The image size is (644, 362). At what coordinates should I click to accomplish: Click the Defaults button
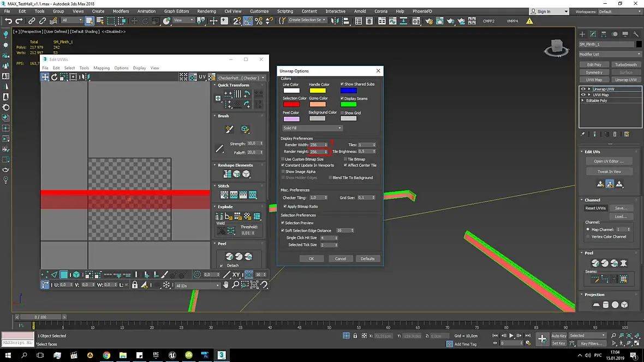pyautogui.click(x=367, y=258)
